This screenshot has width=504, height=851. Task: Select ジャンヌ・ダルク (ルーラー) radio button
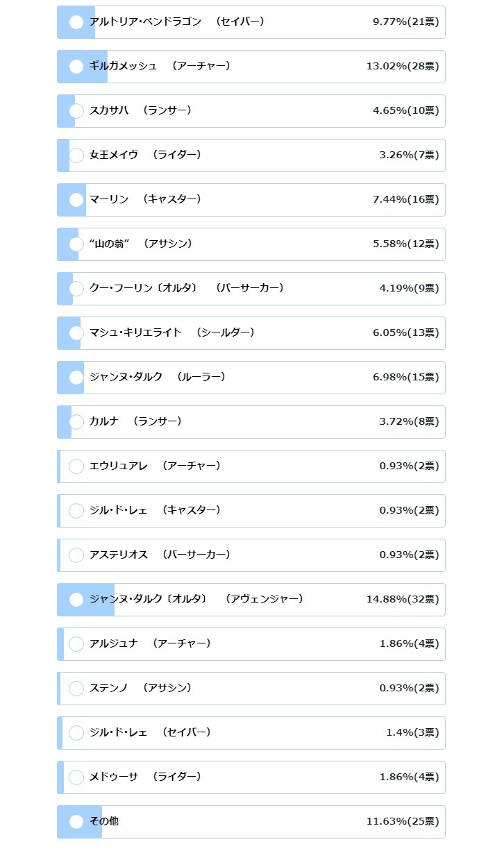(76, 378)
